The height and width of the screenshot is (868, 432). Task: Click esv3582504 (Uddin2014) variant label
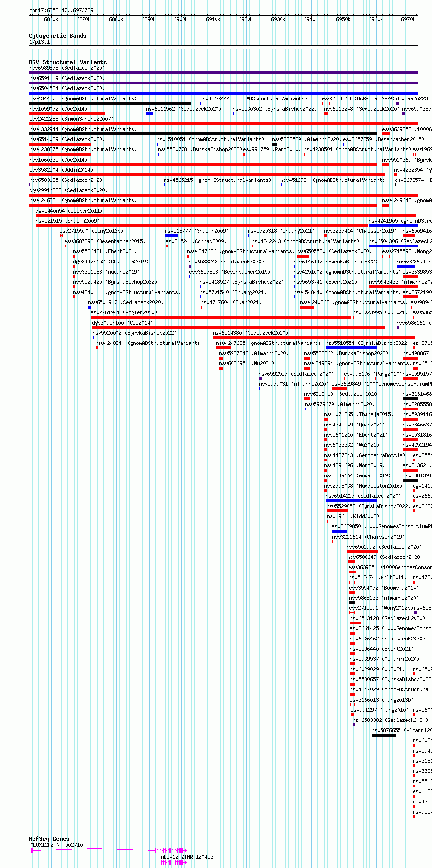pos(61,170)
